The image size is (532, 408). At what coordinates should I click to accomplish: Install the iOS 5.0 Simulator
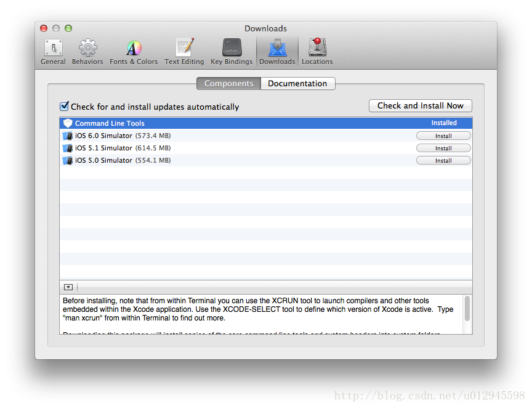pyautogui.click(x=443, y=160)
